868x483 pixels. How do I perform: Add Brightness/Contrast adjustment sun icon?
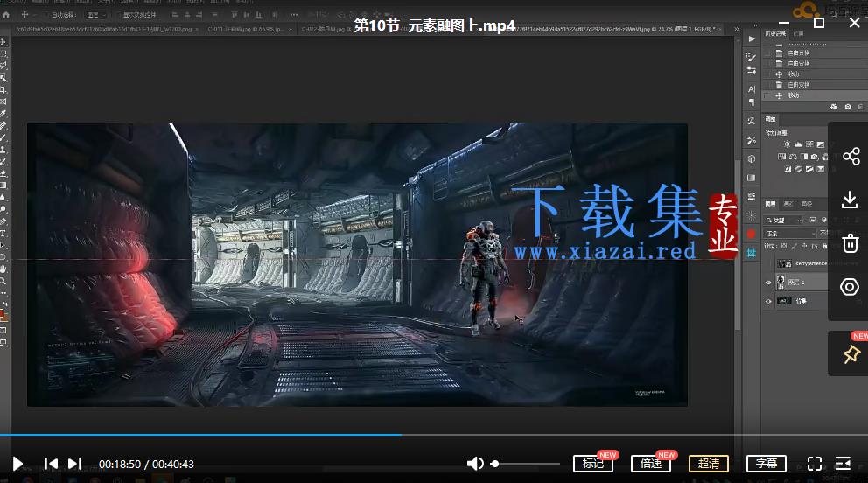pos(787,144)
